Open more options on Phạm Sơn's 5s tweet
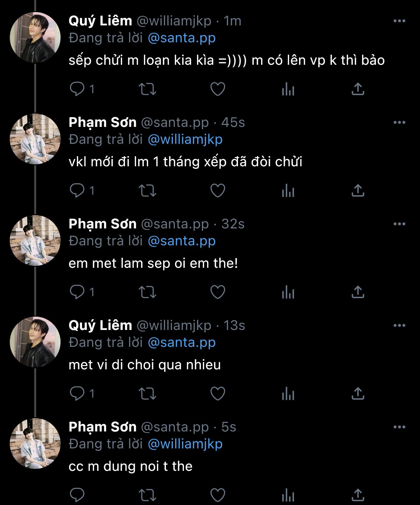Viewport: 420px width, 505px height. pyautogui.click(x=399, y=427)
